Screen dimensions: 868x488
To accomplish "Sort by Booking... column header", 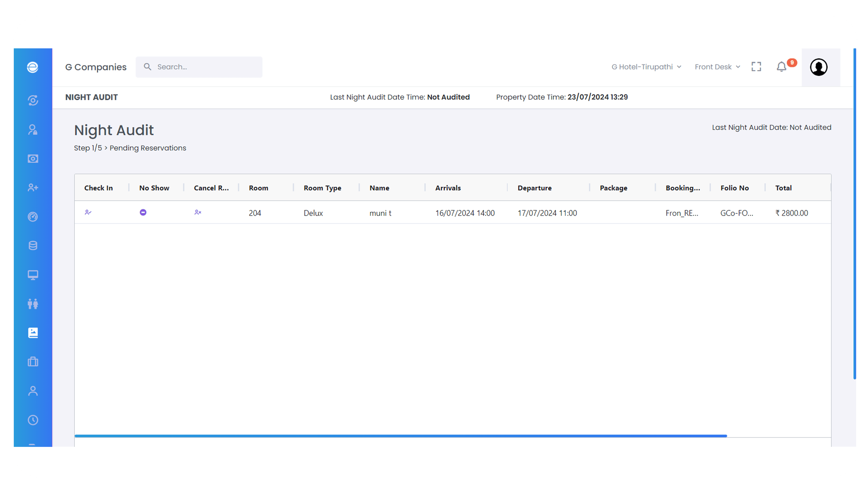I will click(x=683, y=188).
